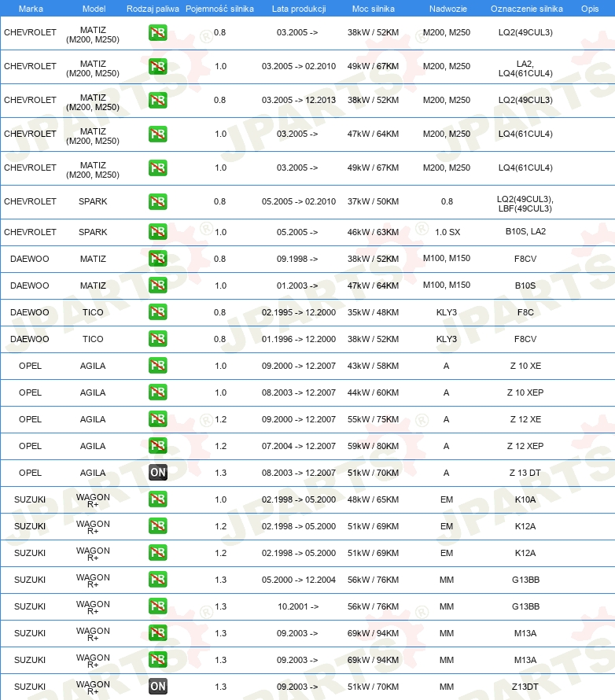Select the 35kW / 48KM power value
The image size is (615, 700).
[x=373, y=312]
